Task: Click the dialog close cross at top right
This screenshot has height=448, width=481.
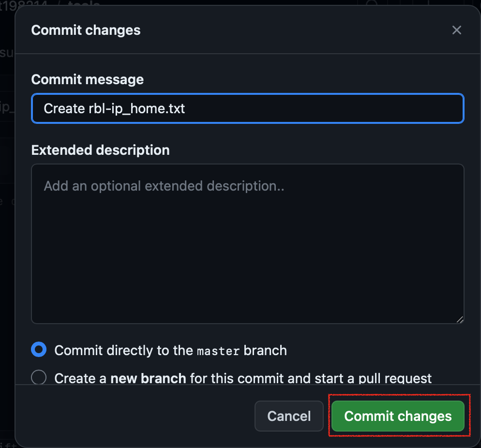Action: (x=456, y=30)
